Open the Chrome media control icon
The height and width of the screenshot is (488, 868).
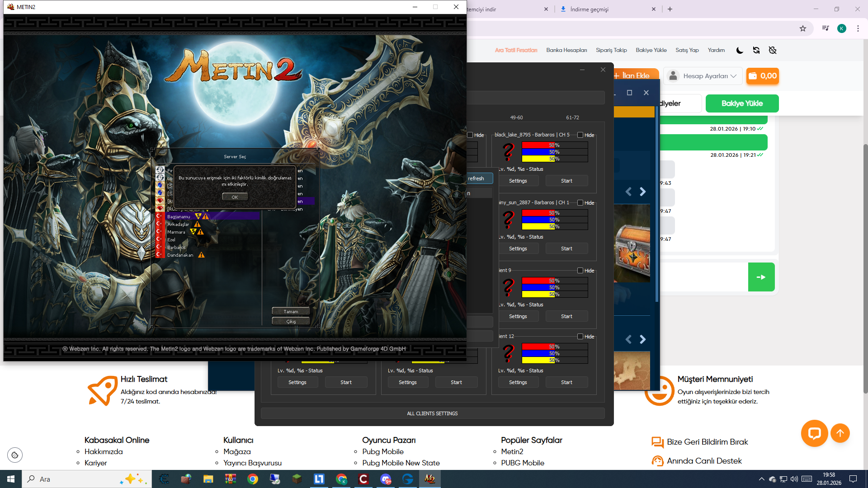click(826, 28)
